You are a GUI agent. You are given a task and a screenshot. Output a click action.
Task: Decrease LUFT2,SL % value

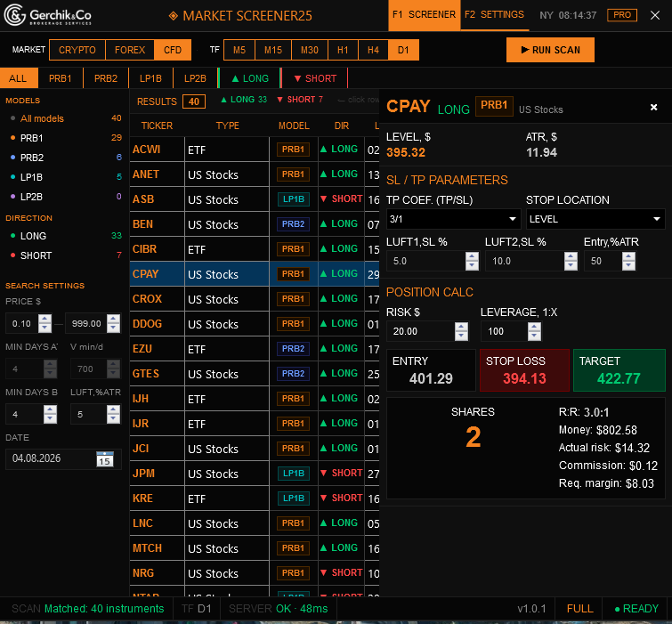(571, 266)
